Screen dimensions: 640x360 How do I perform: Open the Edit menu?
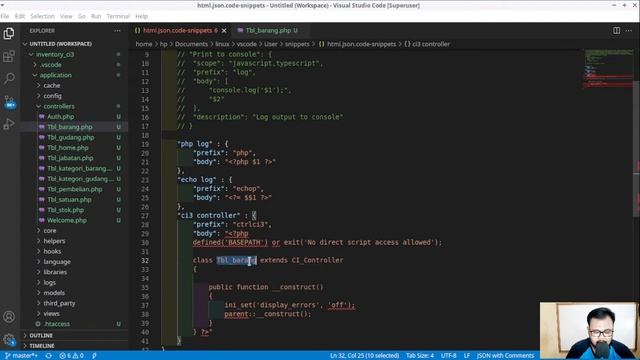[20, 16]
